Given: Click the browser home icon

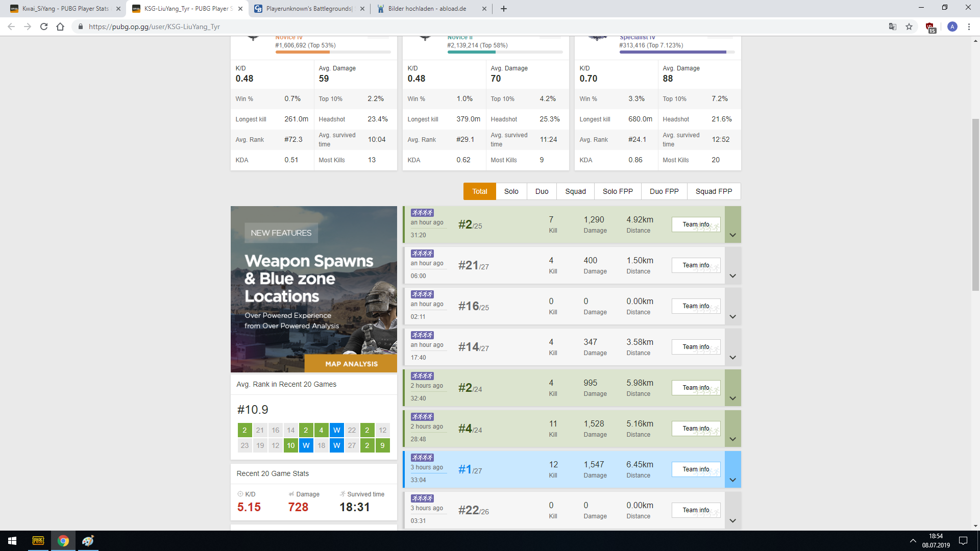Looking at the screenshot, I should click(60, 27).
